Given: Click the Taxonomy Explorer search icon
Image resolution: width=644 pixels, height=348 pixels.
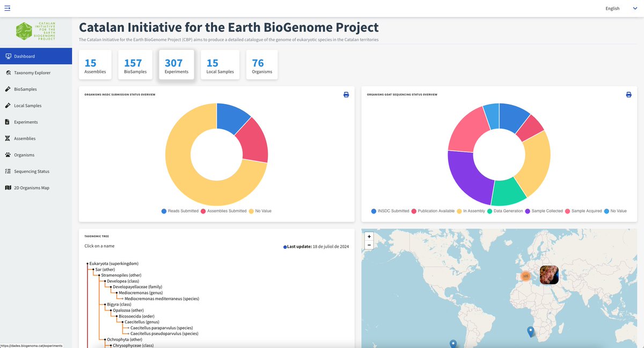Looking at the screenshot, I should 8,73.
